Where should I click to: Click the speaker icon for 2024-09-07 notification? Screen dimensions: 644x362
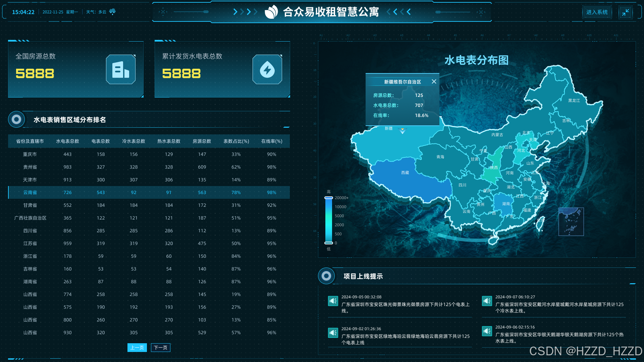pos(487,301)
